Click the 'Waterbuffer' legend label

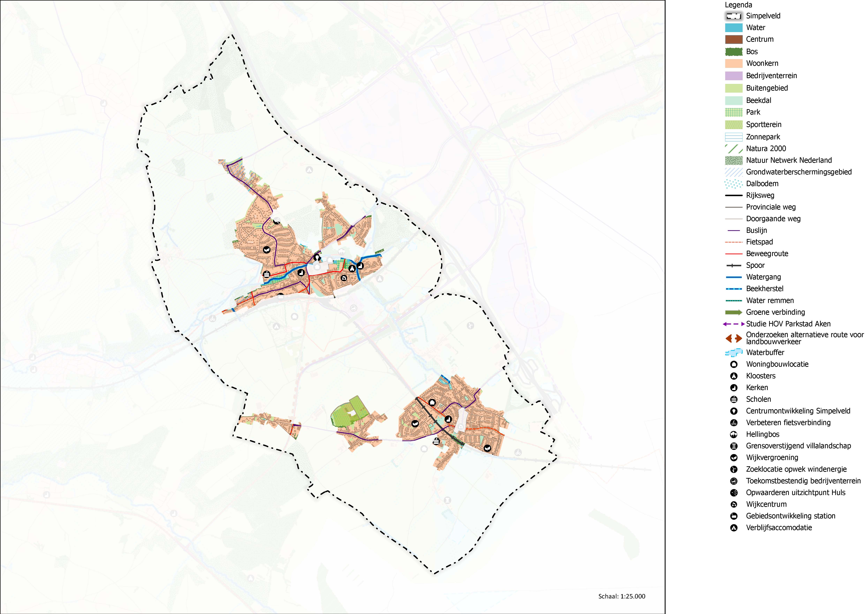765,353
